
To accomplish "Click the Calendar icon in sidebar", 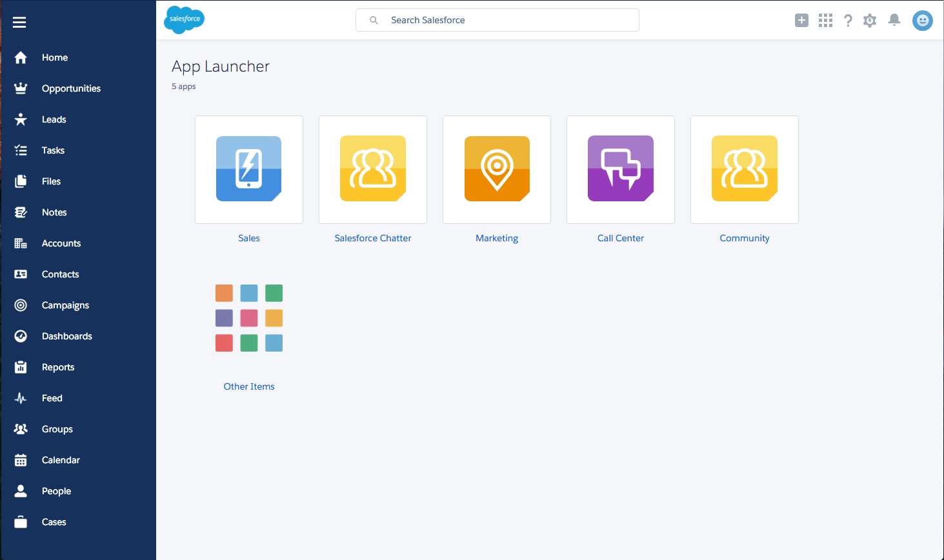I will [21, 460].
